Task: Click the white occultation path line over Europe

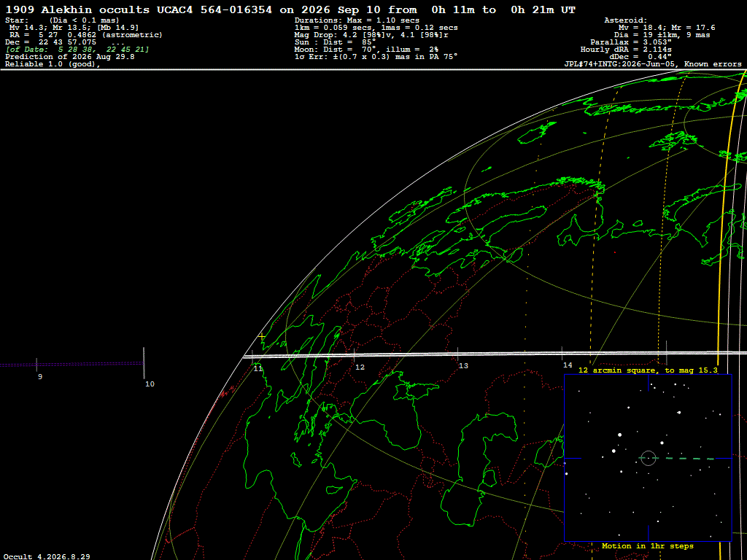Action: (x=495, y=354)
